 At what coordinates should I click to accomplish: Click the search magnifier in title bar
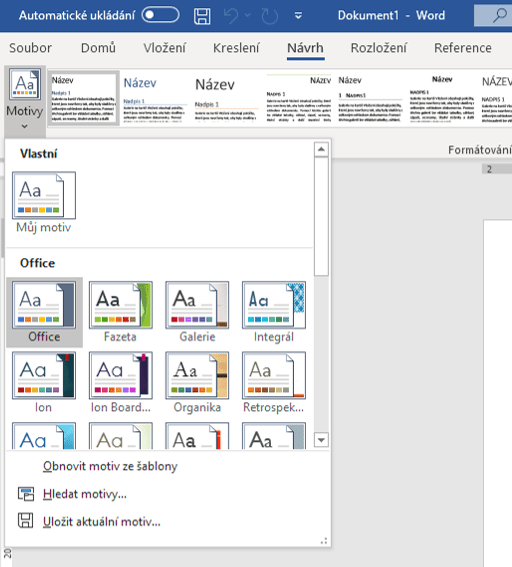pyautogui.click(x=500, y=16)
